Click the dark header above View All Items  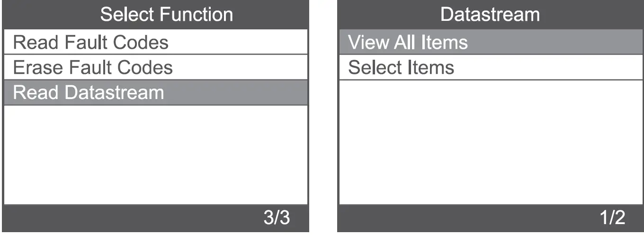point(490,14)
